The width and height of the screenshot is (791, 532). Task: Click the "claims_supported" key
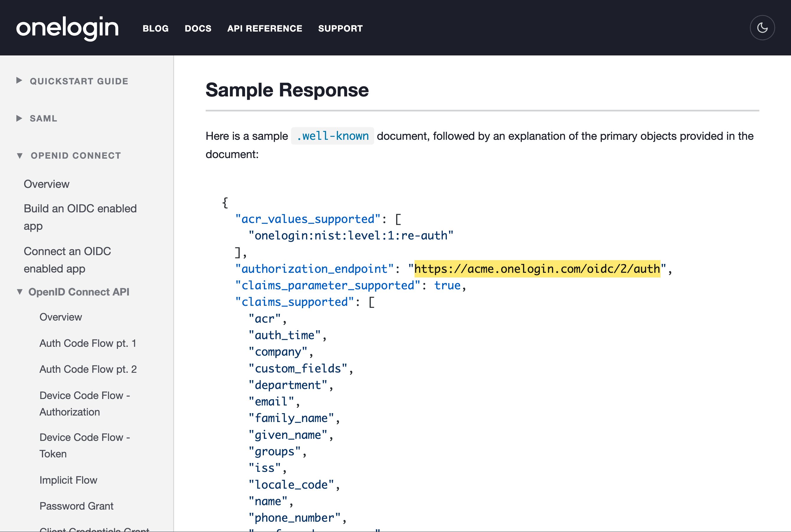pos(295,302)
